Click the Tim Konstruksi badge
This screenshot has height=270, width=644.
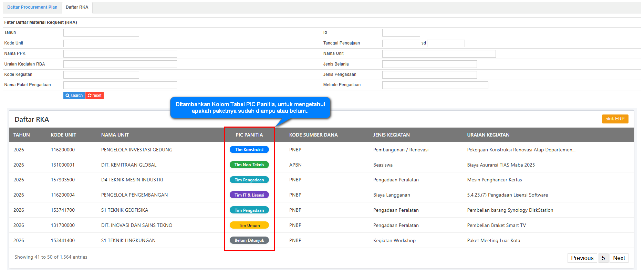[249, 150]
